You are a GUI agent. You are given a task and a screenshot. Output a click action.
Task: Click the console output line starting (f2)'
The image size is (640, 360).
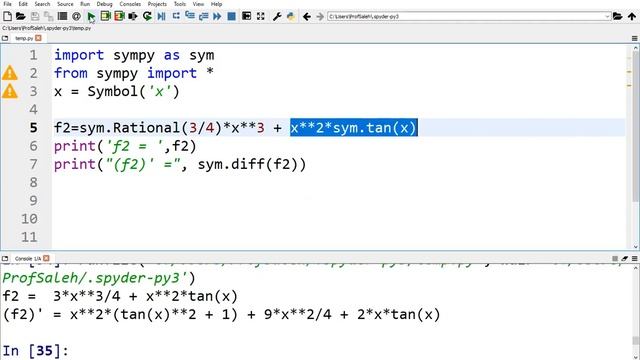click(221, 315)
